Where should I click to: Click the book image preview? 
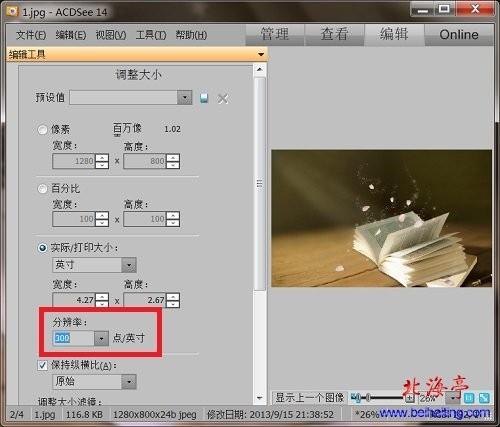coord(382,218)
